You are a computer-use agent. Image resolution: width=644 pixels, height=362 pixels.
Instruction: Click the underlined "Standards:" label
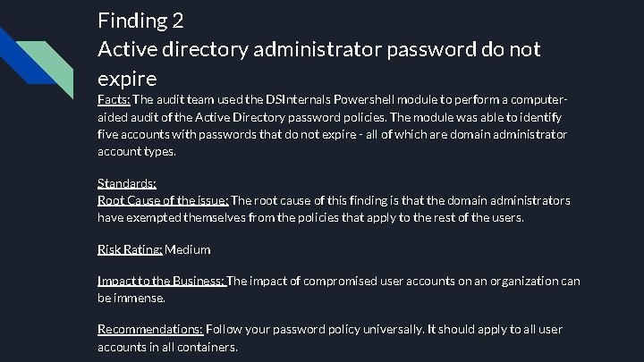click(127, 183)
